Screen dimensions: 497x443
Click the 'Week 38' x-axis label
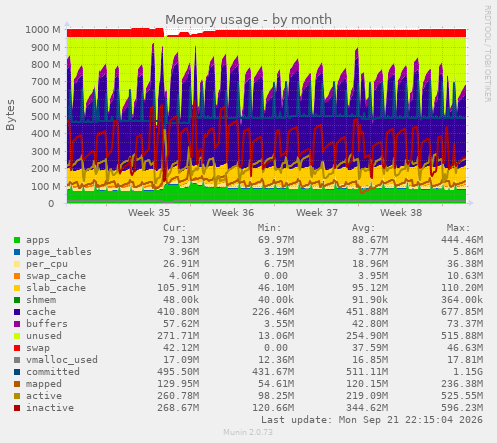coord(401,213)
